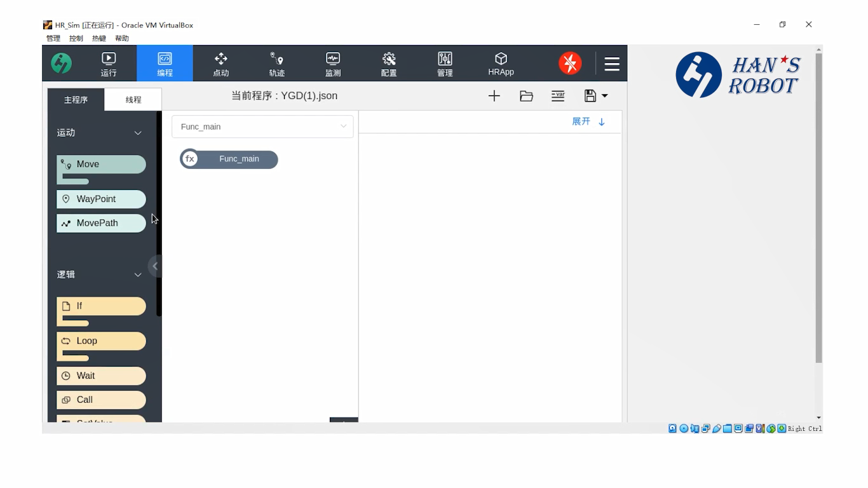Select the Wait block

pos(101,376)
